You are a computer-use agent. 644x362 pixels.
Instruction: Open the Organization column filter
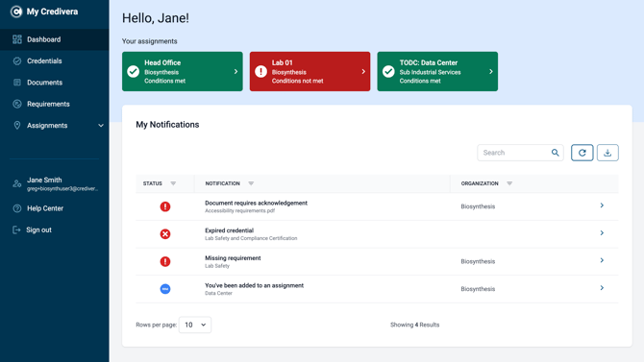tap(509, 183)
